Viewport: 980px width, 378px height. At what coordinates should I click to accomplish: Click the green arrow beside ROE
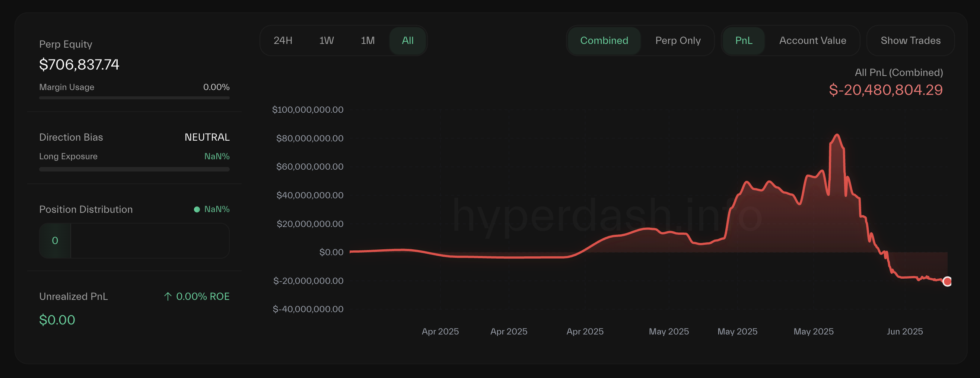coord(168,297)
